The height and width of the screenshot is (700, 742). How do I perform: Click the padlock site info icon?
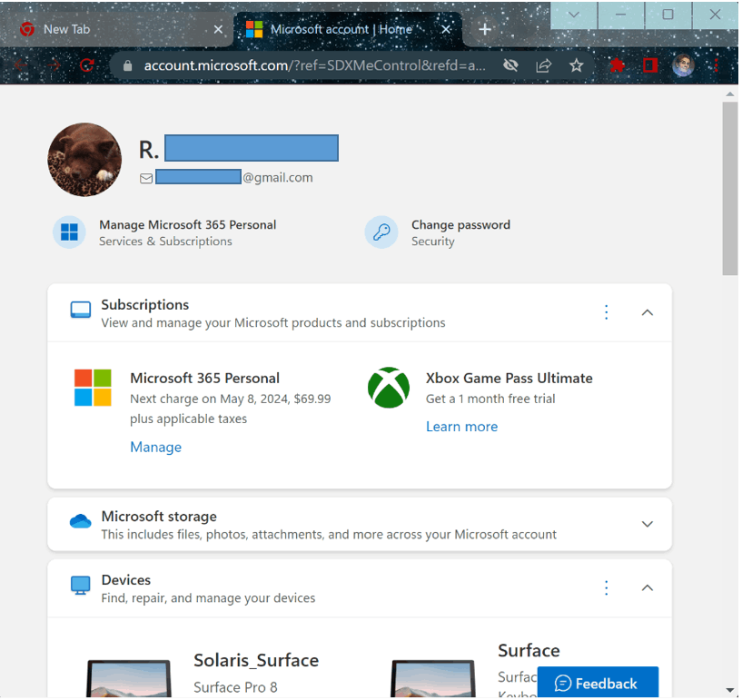pos(127,65)
